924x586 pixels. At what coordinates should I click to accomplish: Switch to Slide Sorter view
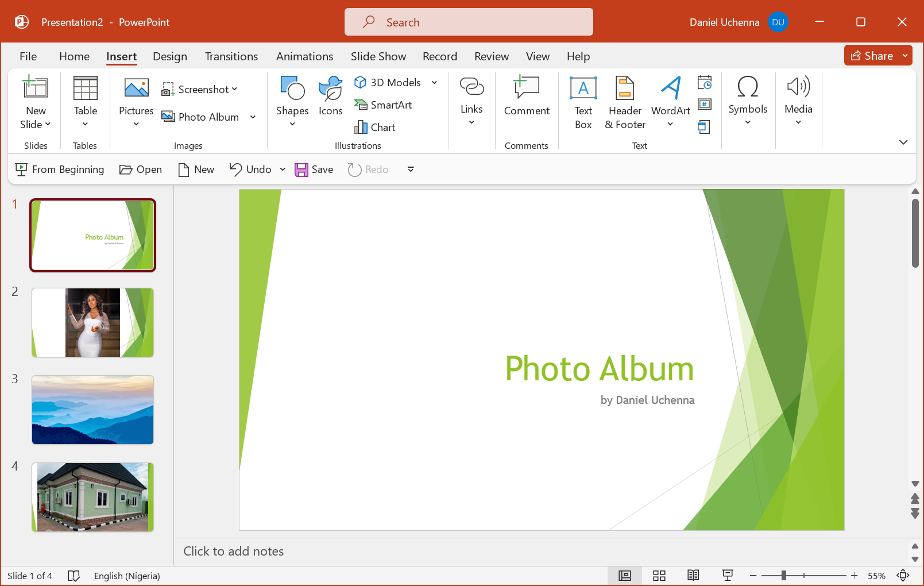pyautogui.click(x=659, y=576)
